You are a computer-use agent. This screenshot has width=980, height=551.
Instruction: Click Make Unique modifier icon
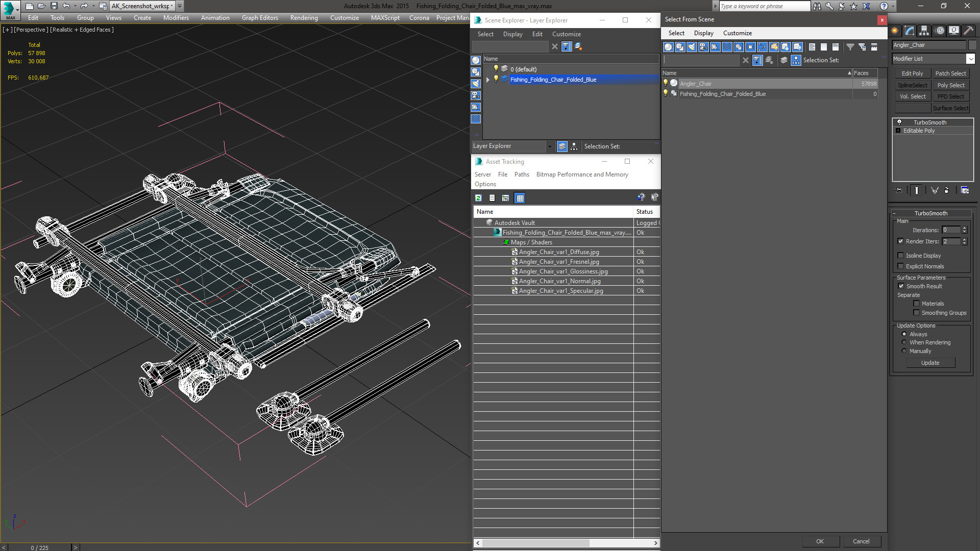[935, 190]
